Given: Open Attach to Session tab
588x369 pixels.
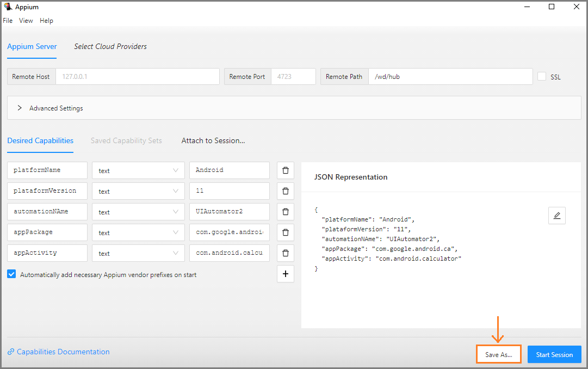Looking at the screenshot, I should tap(213, 140).
